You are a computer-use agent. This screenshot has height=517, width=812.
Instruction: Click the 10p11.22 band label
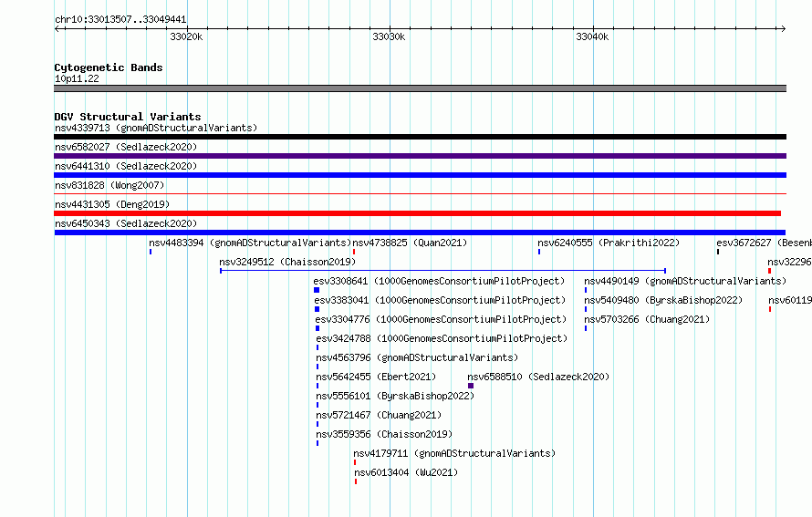[x=77, y=78]
